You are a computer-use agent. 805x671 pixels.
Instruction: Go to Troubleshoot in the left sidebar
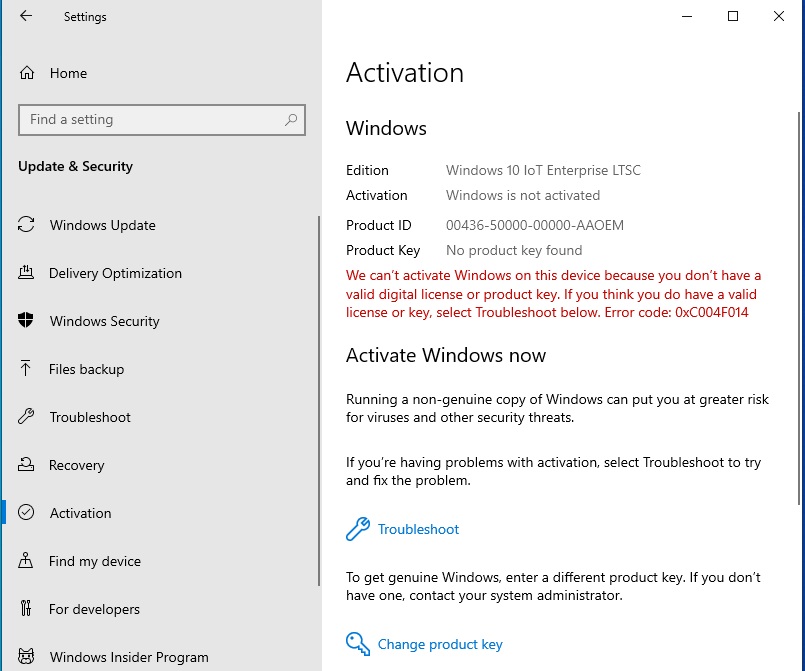90,417
